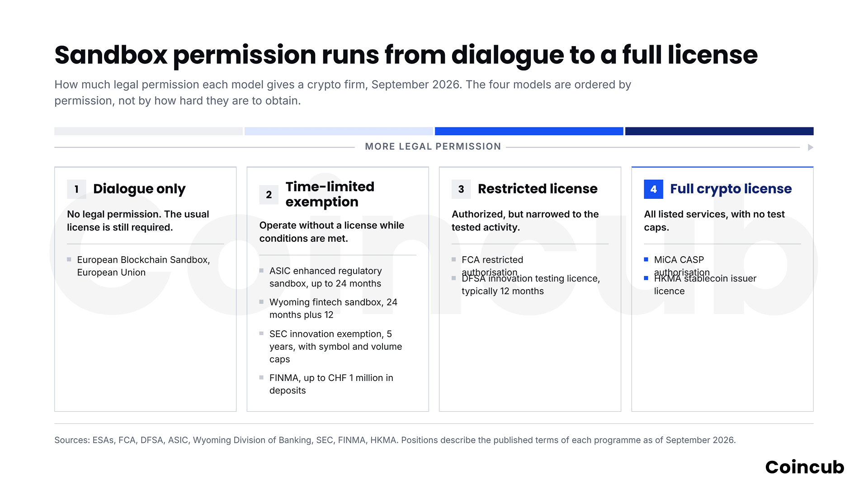Click 'Authorized, but narrowed to the tested' text
Image resolution: width=868 pixels, height=488 pixels.
point(525,221)
